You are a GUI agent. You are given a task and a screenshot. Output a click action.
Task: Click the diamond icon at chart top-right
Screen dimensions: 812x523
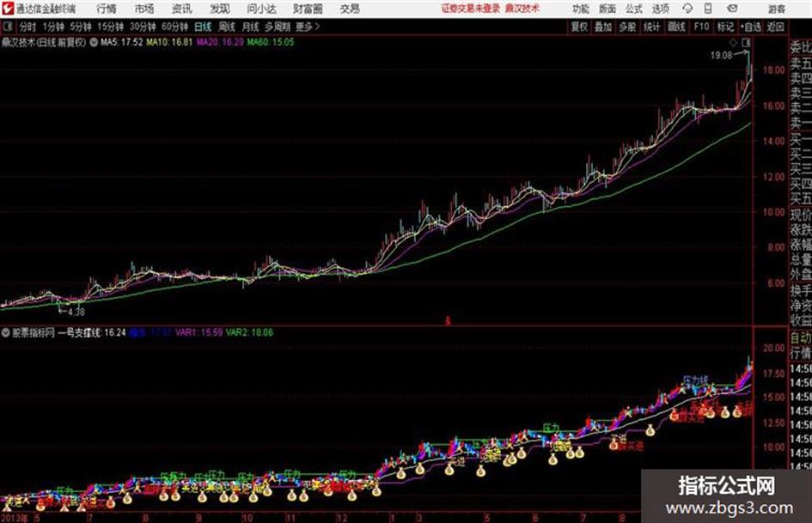733,42
